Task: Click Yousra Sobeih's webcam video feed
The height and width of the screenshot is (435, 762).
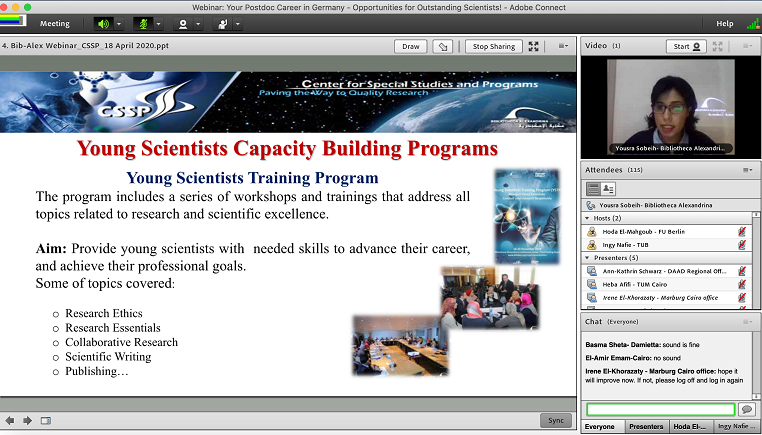Action: pyautogui.click(x=671, y=106)
